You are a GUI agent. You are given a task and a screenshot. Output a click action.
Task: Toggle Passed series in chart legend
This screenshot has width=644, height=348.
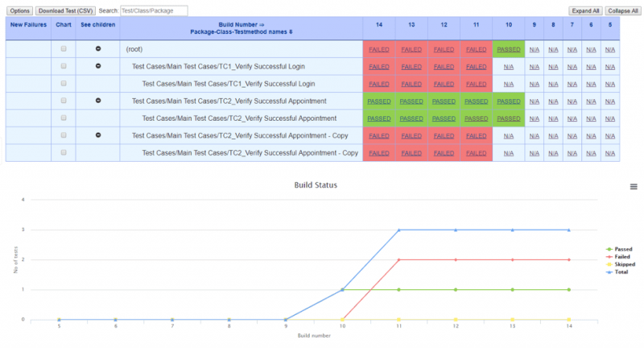point(619,250)
